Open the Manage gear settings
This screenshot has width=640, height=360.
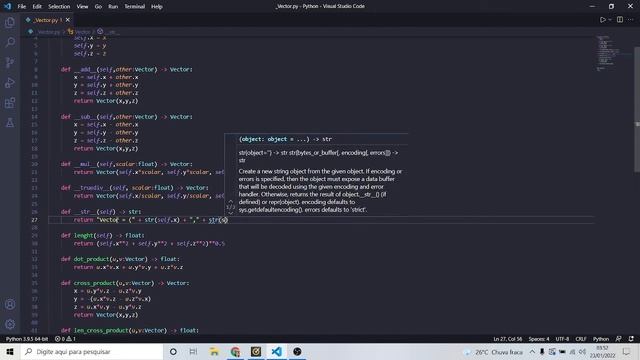pyautogui.click(x=10, y=324)
